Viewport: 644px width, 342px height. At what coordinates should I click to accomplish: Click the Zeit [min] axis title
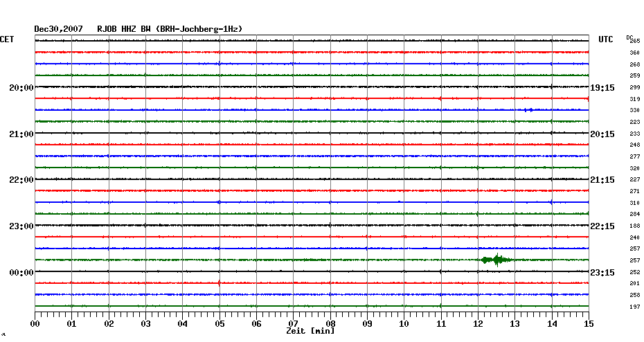(310, 331)
